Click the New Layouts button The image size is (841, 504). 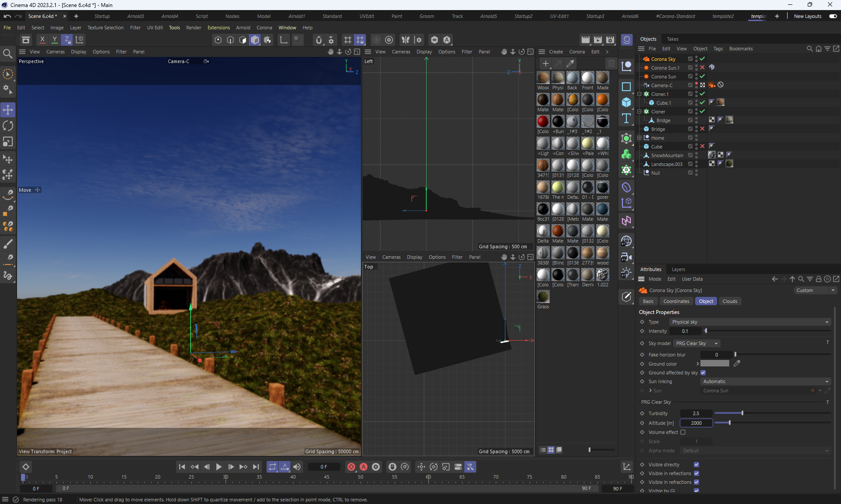coord(807,16)
